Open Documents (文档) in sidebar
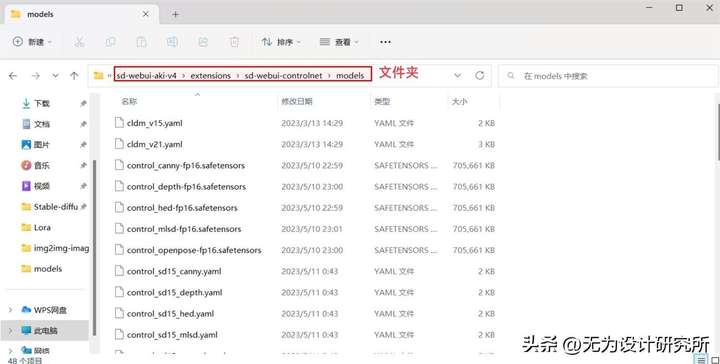720x364 pixels. 42,124
